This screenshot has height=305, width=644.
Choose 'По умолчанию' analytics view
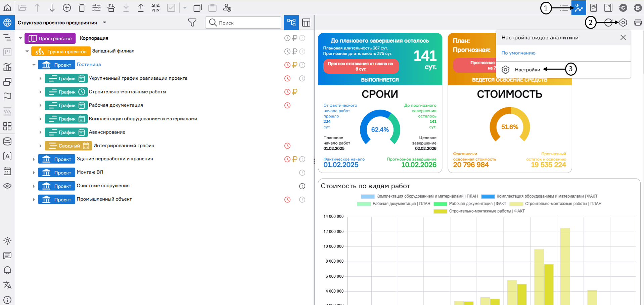point(518,53)
